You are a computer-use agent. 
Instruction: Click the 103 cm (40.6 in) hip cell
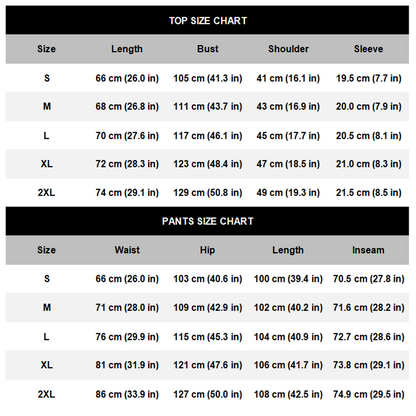pos(208,279)
